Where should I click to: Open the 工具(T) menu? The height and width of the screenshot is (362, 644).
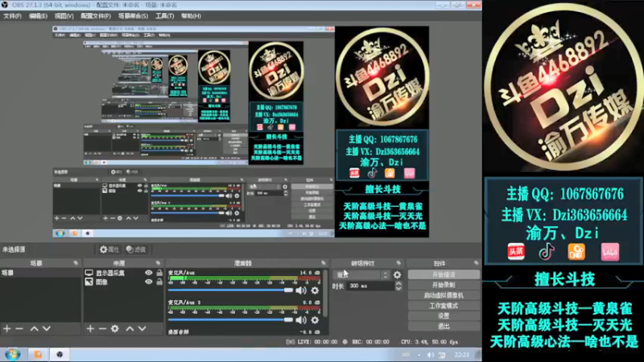[x=164, y=16]
